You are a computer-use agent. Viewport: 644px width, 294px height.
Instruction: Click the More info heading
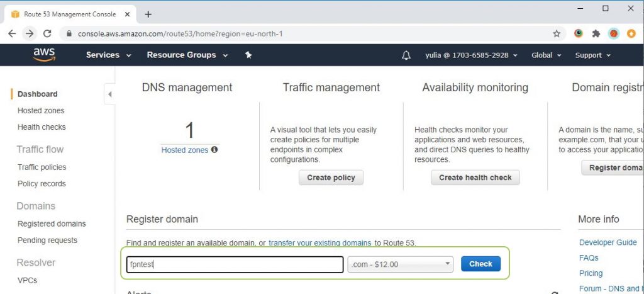pyautogui.click(x=599, y=219)
